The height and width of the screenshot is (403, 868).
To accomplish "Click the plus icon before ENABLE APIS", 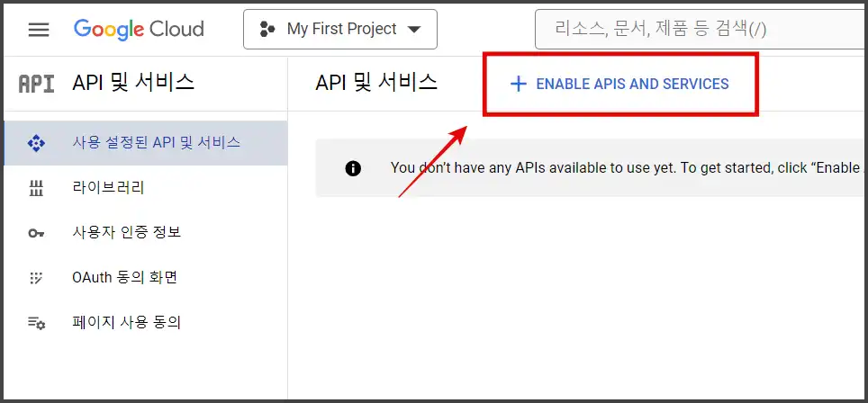I will (518, 84).
